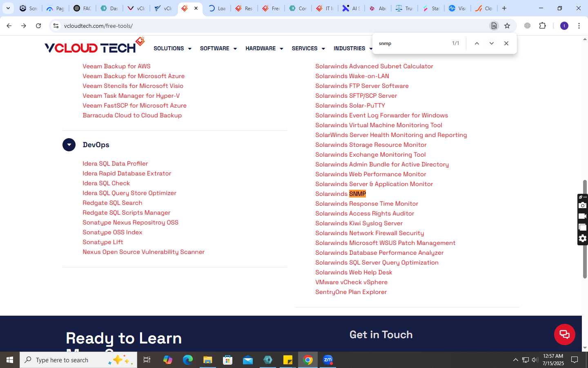Open the tab search dropdown
Screen dimensions: 588x368
coord(8,8)
